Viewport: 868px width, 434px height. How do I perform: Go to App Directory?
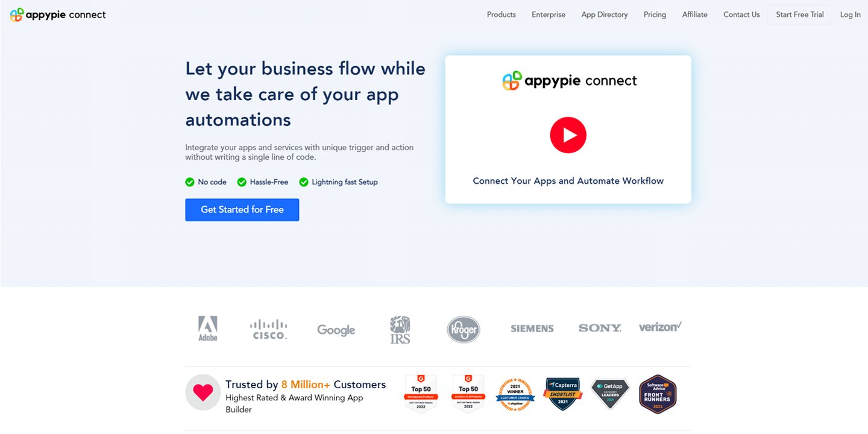[605, 14]
